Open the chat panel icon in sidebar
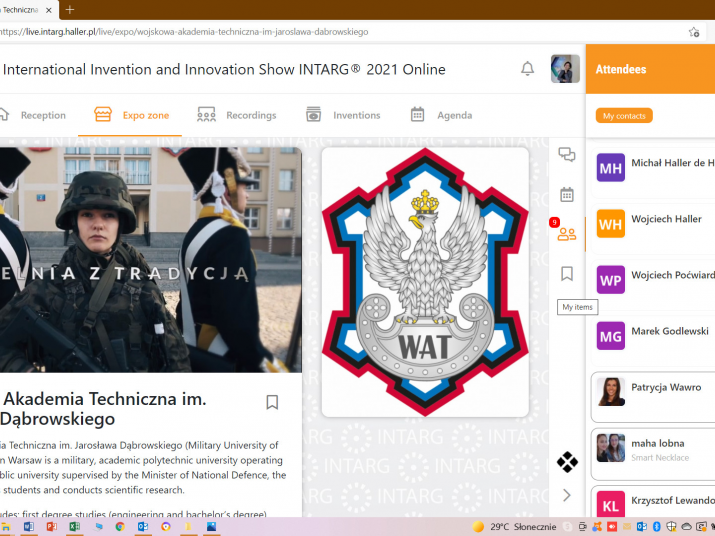 567,155
